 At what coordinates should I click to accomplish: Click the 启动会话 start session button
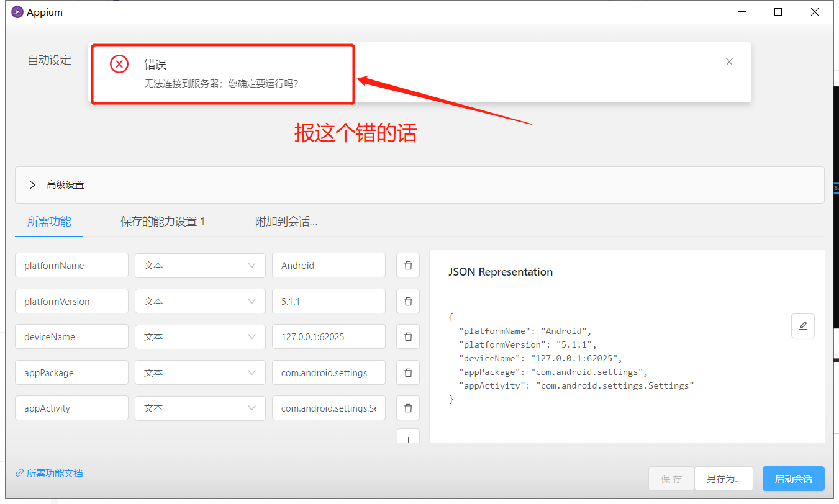[793, 479]
